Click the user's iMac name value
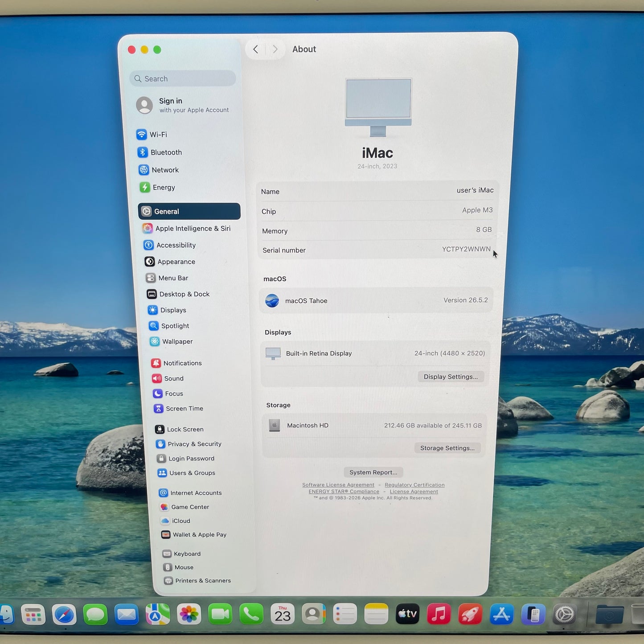 [475, 190]
